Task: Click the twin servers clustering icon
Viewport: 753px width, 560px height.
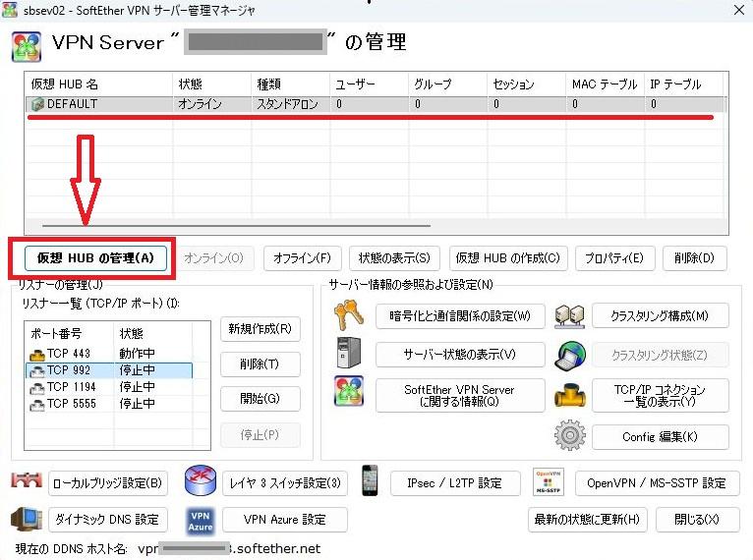Action: 569,315
